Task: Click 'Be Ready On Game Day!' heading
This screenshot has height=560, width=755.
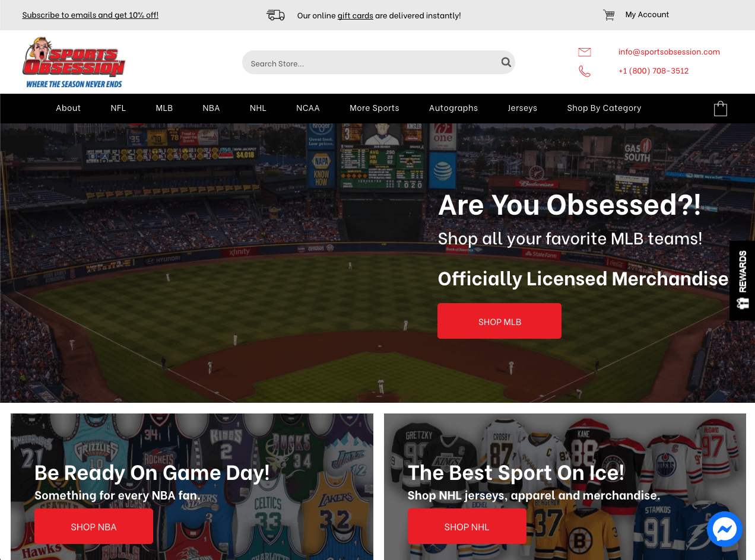Action: tap(152, 472)
